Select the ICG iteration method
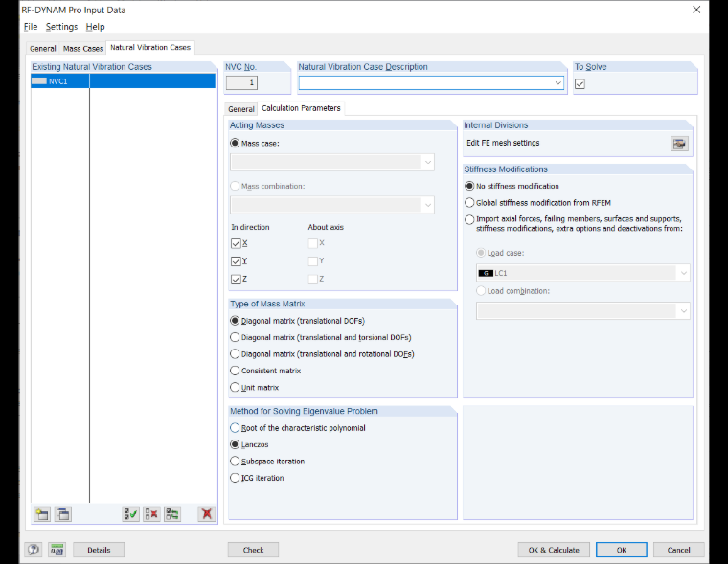 coord(235,478)
